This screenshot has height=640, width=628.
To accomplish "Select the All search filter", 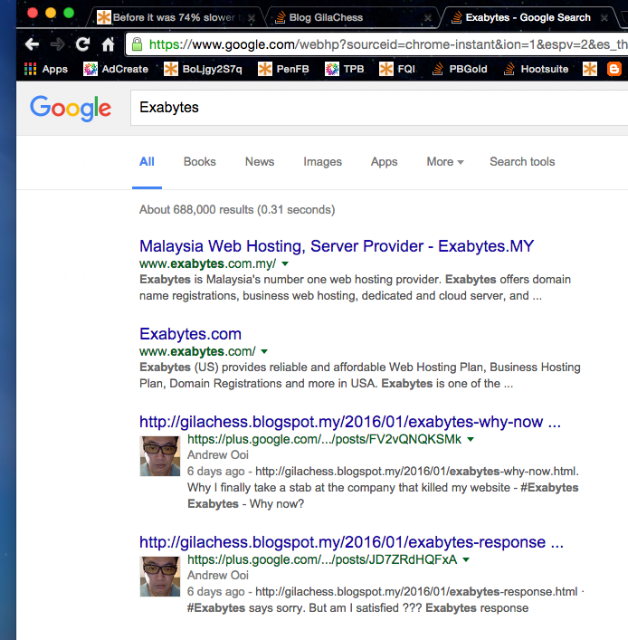I will click(x=147, y=162).
